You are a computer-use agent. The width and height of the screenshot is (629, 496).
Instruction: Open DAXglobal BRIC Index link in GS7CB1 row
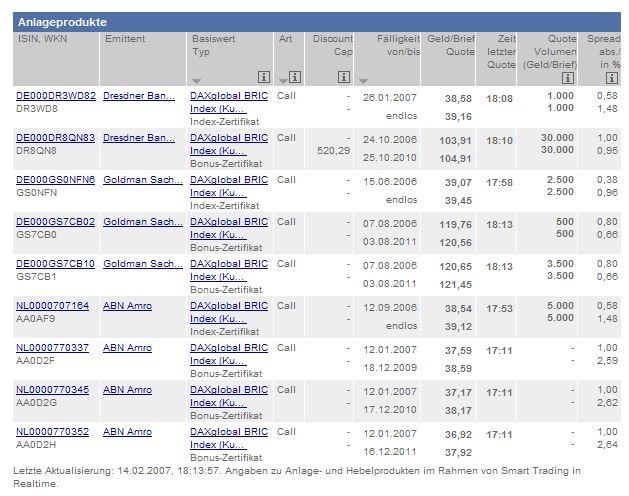pos(229,270)
